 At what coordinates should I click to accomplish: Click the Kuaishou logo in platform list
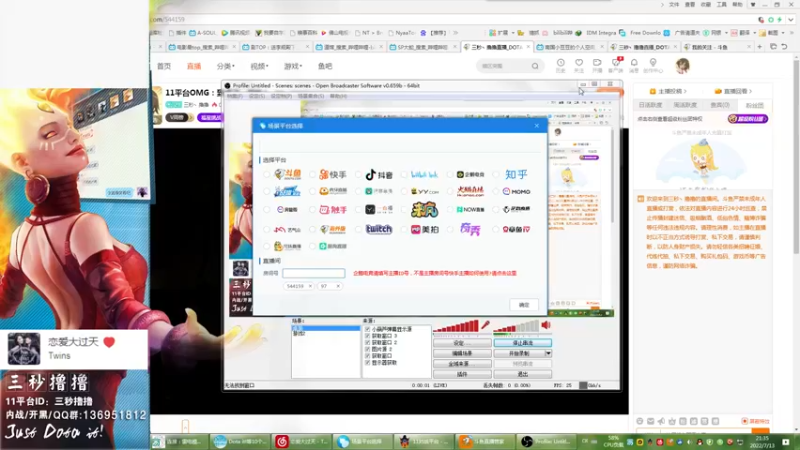point(333,174)
